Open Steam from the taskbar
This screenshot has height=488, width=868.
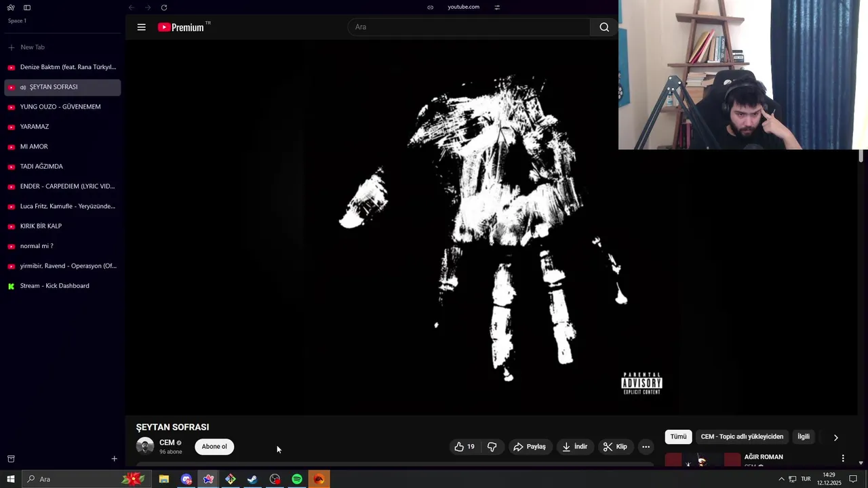(x=252, y=479)
